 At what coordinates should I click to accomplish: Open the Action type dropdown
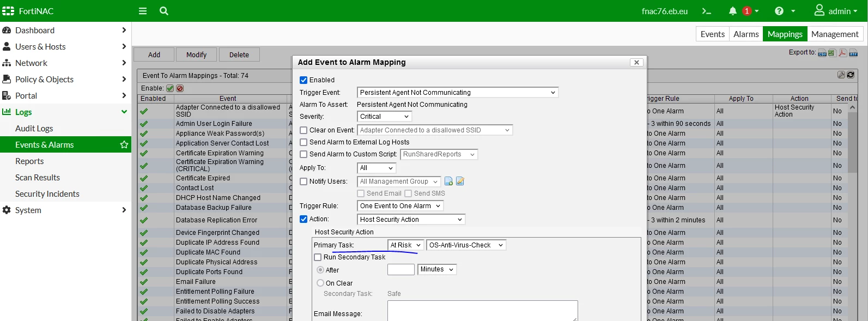point(411,220)
